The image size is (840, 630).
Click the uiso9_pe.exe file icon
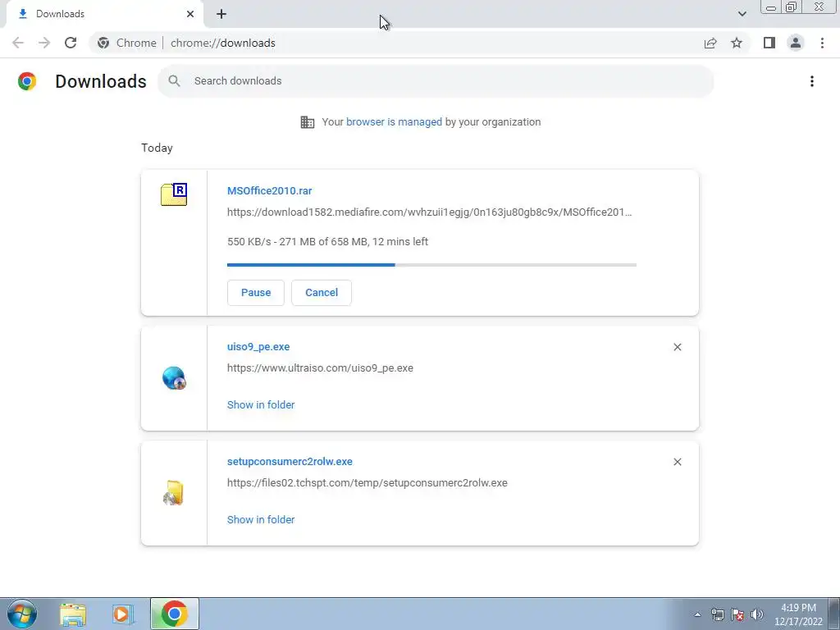click(x=174, y=378)
